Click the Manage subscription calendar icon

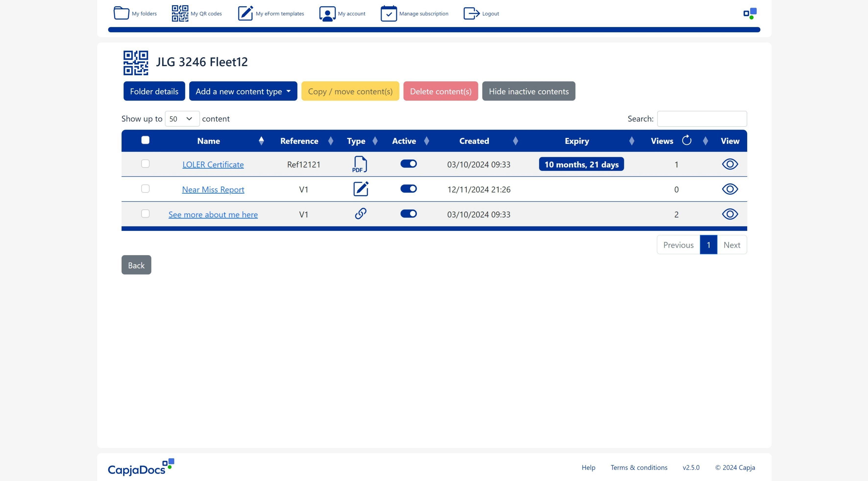(389, 13)
